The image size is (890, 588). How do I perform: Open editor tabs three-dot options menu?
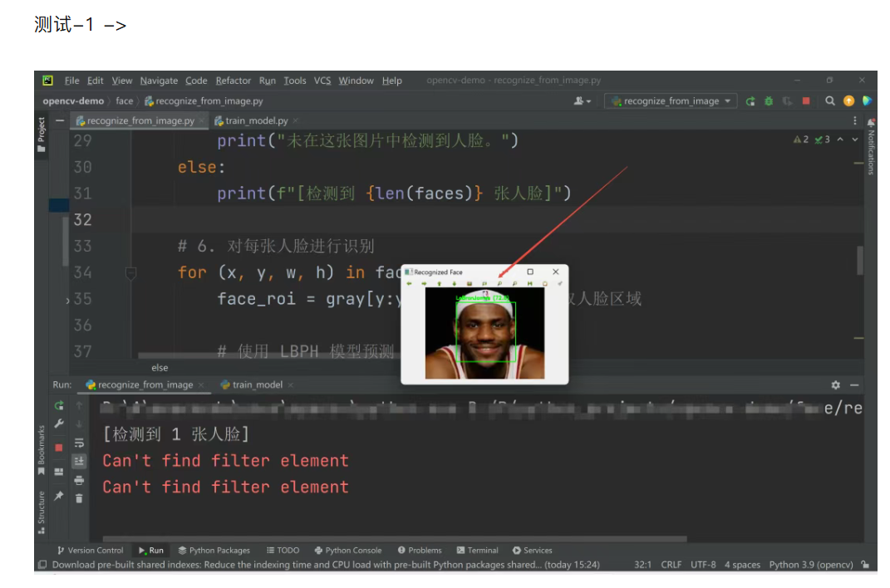point(855,120)
